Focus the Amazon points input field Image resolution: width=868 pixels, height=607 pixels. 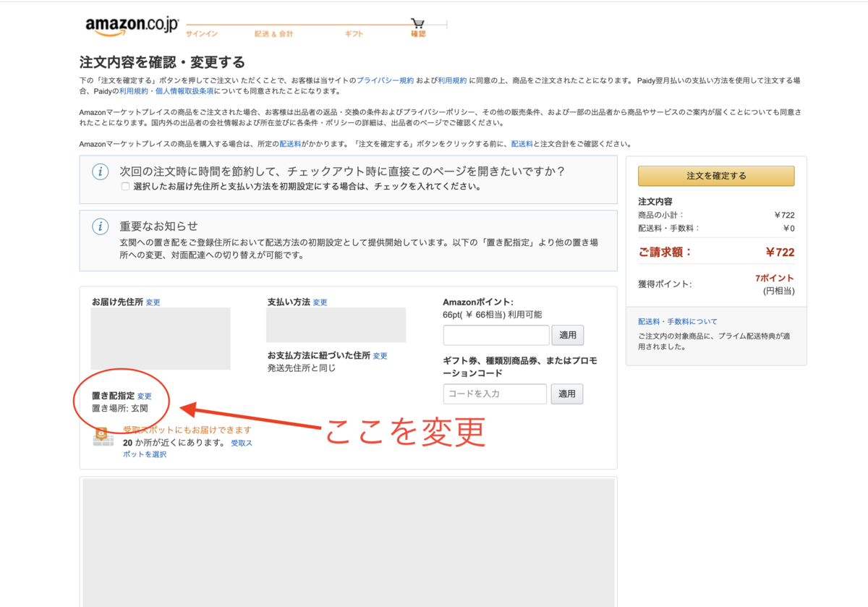point(496,335)
